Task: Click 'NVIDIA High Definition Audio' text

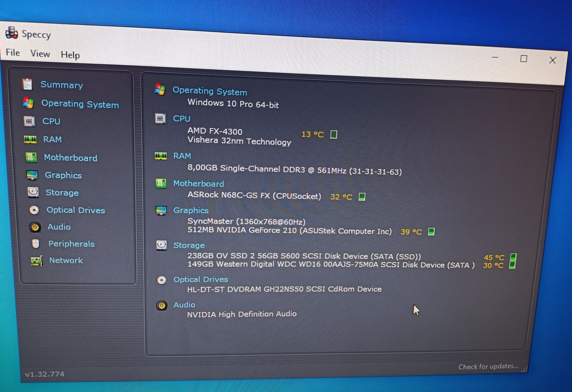Action: point(242,314)
